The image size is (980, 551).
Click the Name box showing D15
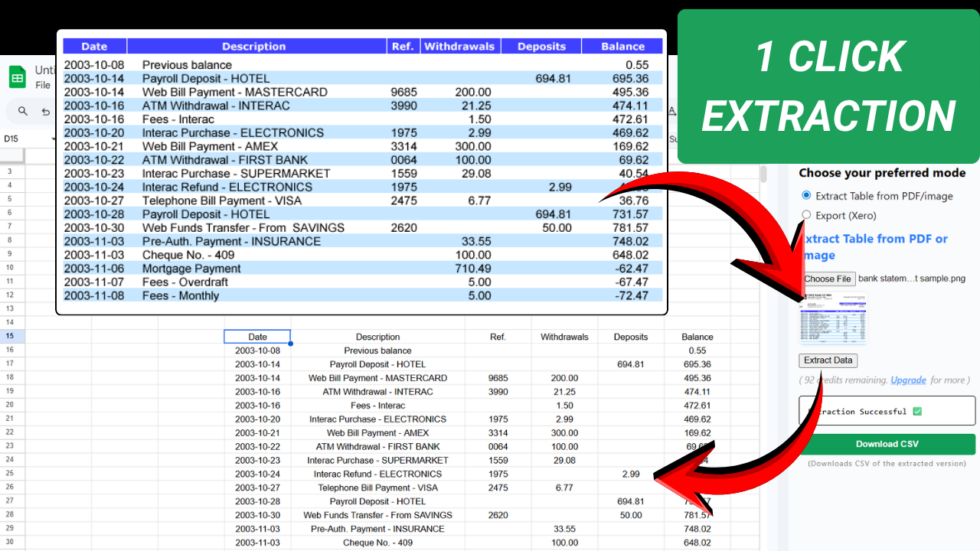coord(28,139)
